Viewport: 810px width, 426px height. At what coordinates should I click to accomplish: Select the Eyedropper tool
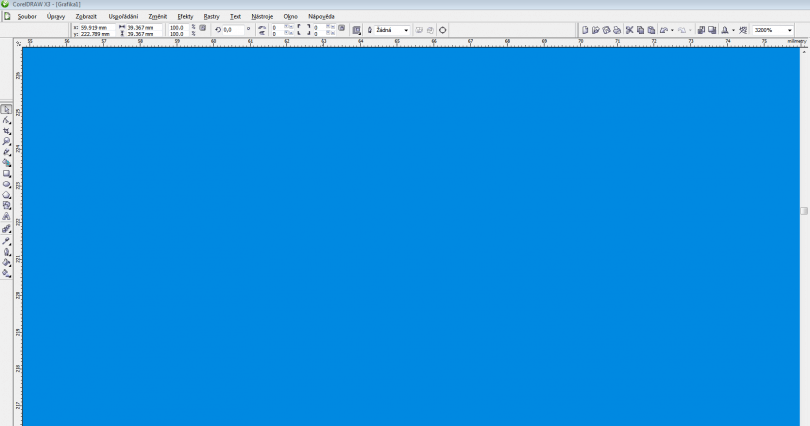[6, 241]
